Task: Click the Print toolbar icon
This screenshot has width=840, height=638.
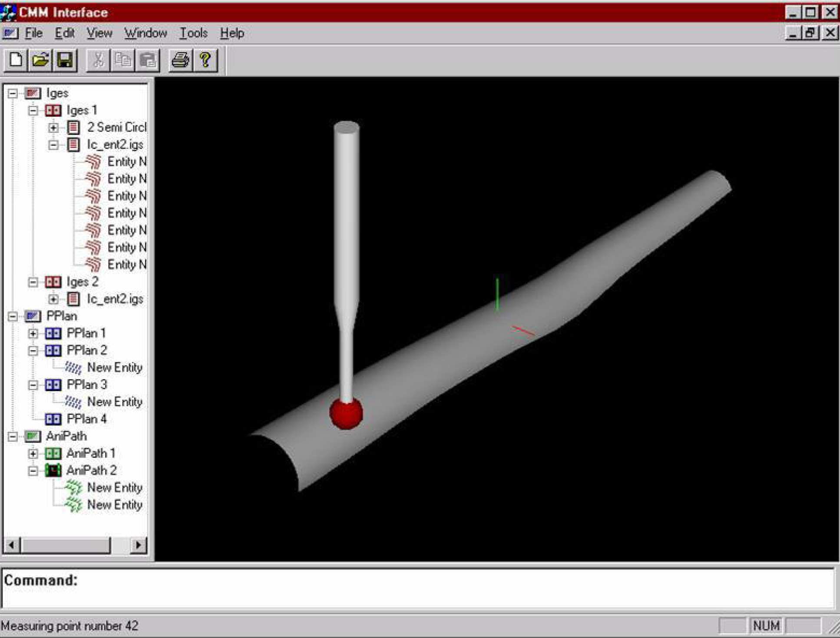Action: pos(180,60)
